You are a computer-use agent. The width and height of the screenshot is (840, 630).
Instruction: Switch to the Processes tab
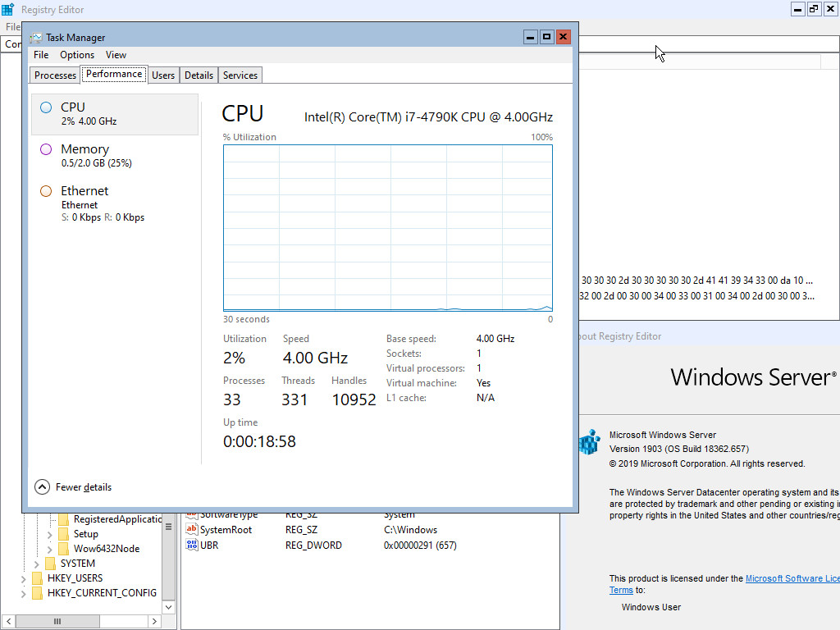(55, 75)
